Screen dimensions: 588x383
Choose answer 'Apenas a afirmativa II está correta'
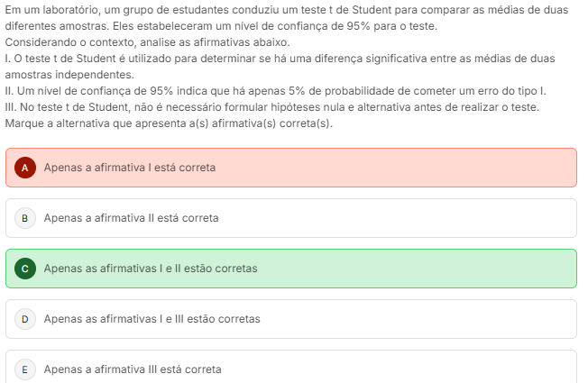tap(131, 218)
